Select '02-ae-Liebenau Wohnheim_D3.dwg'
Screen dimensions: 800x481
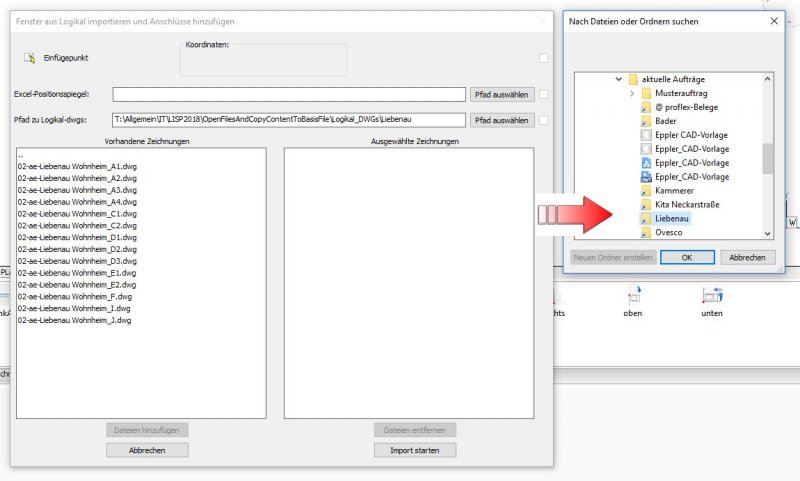(x=78, y=261)
